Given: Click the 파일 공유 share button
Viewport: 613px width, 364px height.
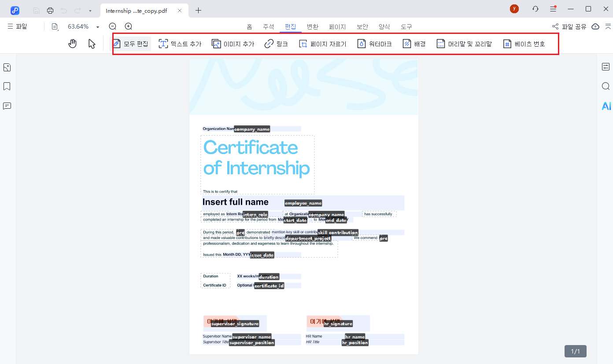Looking at the screenshot, I should (569, 26).
